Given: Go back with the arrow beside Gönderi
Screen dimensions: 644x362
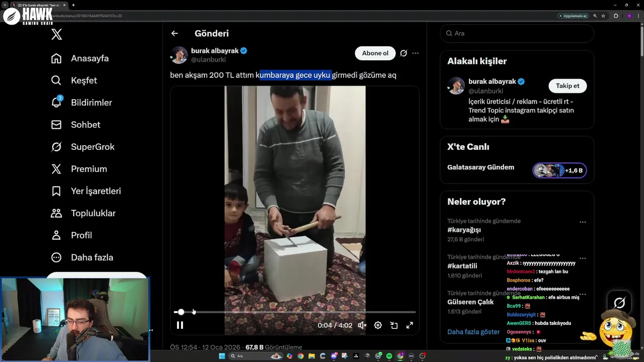Looking at the screenshot, I should (175, 34).
